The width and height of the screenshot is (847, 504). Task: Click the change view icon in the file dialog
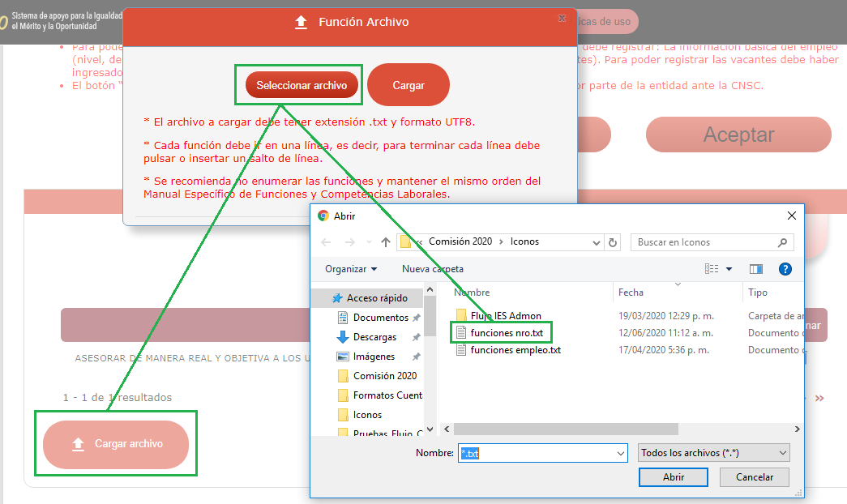click(712, 269)
